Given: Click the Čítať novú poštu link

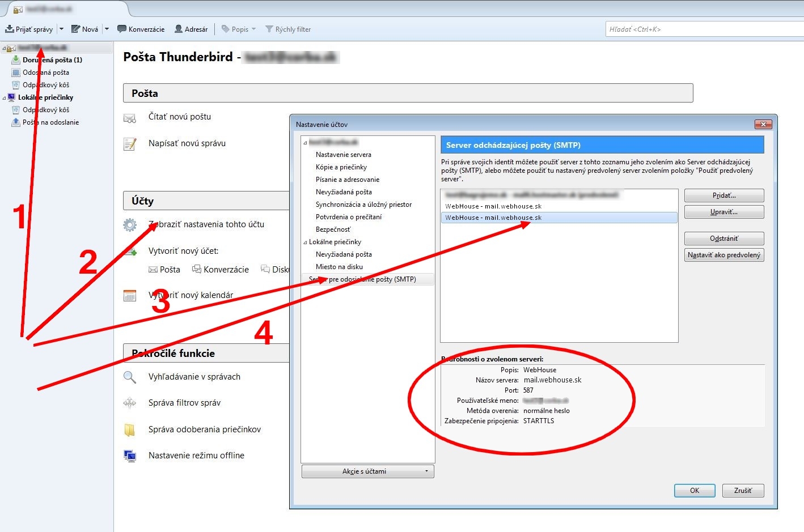Looking at the screenshot, I should pos(180,116).
